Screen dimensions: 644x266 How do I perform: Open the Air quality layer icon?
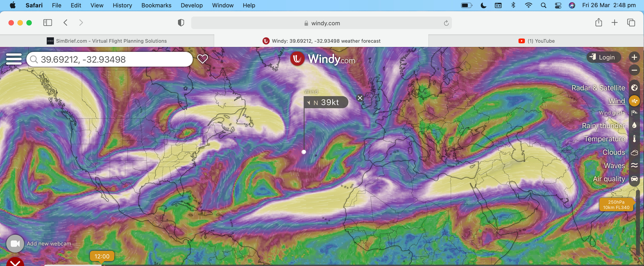click(634, 179)
